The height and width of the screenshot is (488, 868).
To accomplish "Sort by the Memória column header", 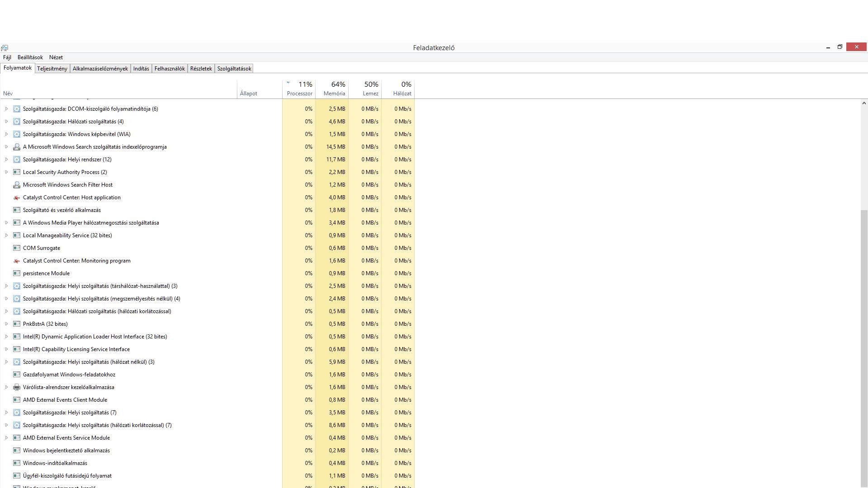I will coord(332,89).
